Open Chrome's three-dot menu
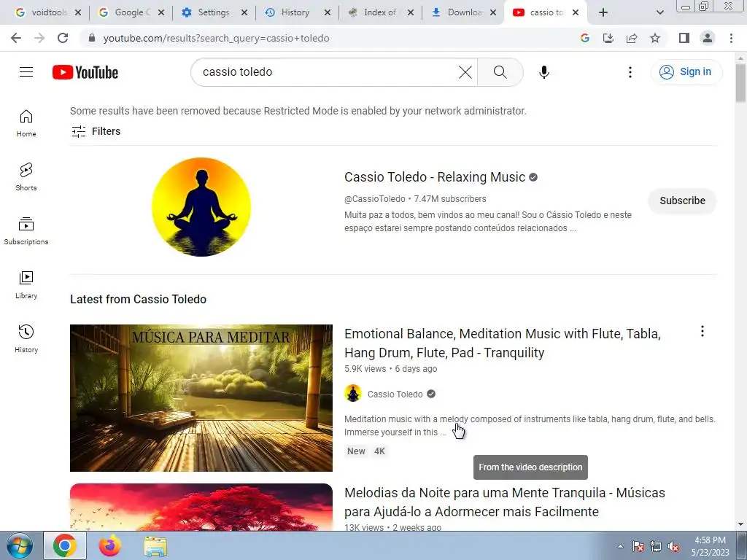Screen dimensions: 747x560 point(731,38)
